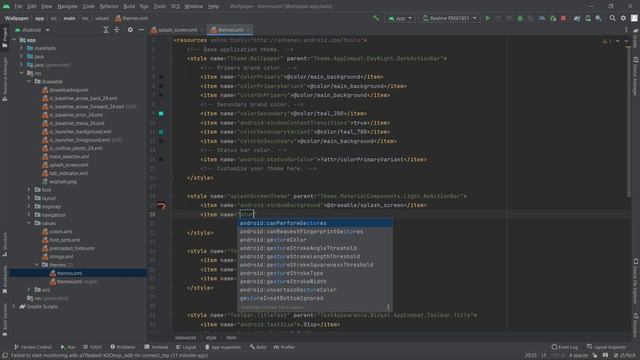The image size is (640, 360).
Task: Open the editor tabs three-dot menu
Action: pos(626,30)
